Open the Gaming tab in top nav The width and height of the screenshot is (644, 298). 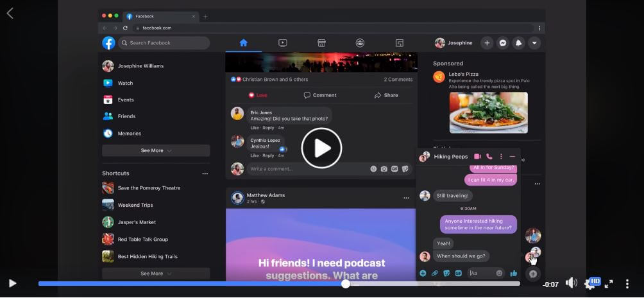pos(399,43)
